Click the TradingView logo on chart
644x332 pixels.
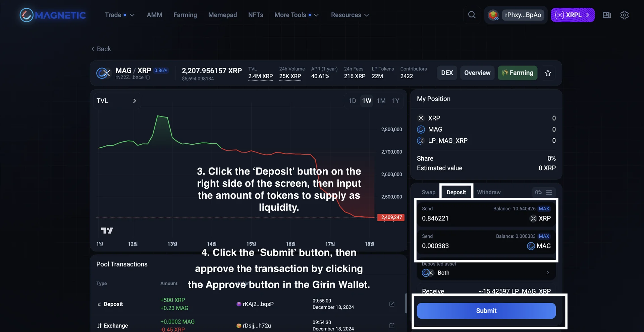(x=107, y=230)
